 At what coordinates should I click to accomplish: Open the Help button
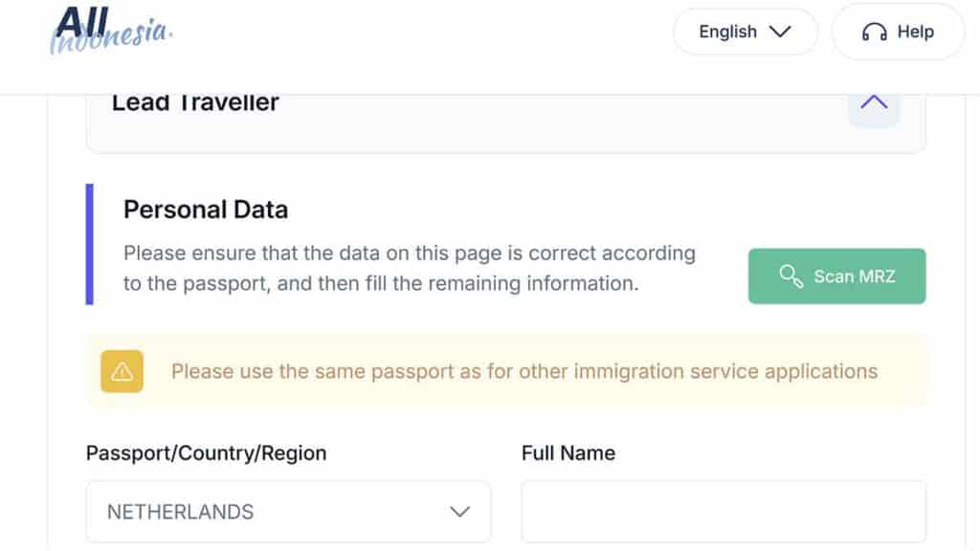coord(898,32)
